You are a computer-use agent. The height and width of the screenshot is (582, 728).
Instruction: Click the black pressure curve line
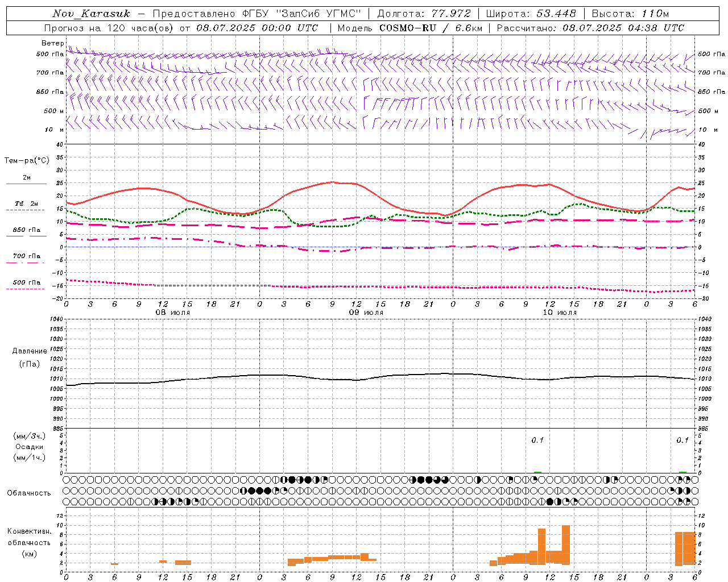pos(380,377)
